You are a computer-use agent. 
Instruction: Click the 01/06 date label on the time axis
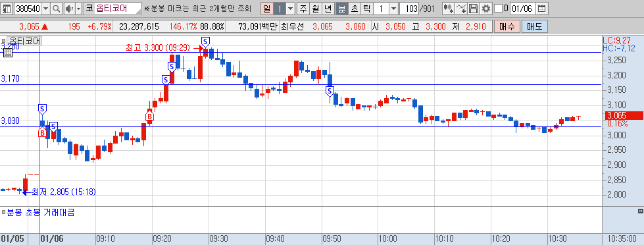tap(52, 238)
